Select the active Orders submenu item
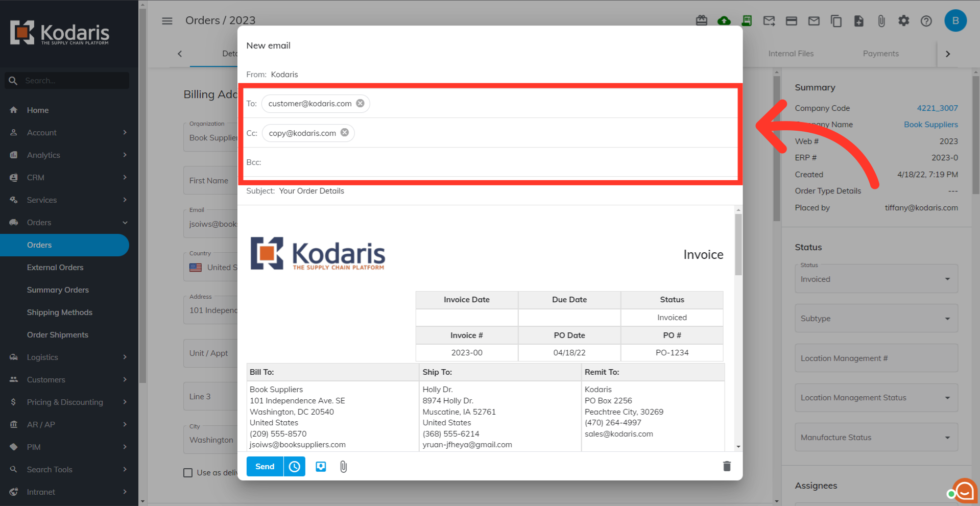Viewport: 980px width, 506px height. click(64, 245)
